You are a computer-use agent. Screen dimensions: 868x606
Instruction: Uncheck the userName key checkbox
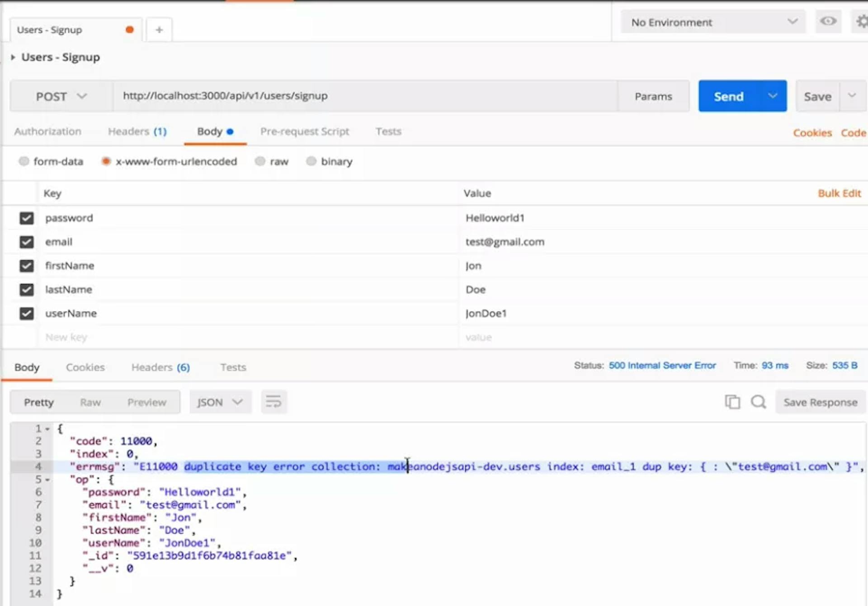tap(27, 314)
